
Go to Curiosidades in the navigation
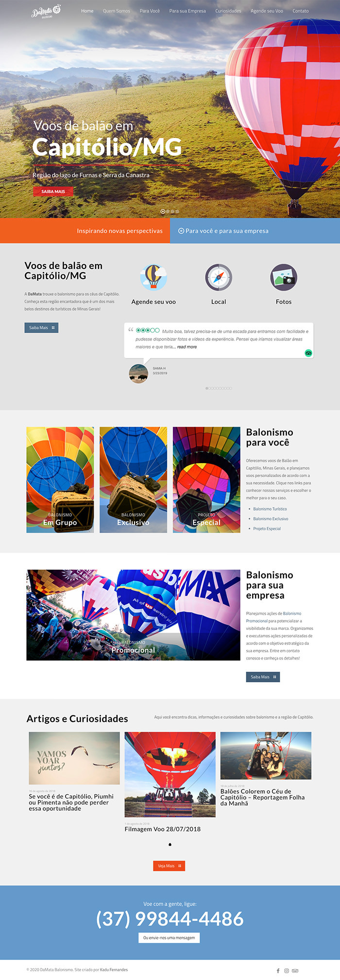[x=228, y=11]
